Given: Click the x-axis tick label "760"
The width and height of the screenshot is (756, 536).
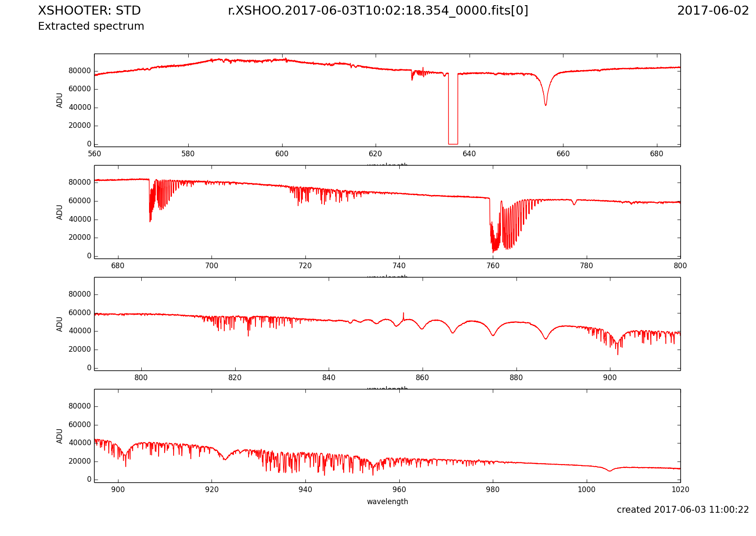Looking at the screenshot, I should tap(493, 266).
